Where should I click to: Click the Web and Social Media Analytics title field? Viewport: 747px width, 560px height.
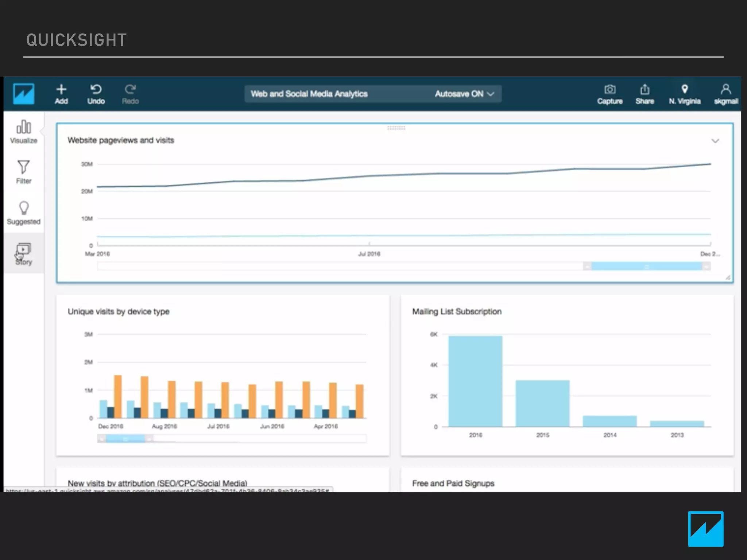point(309,94)
